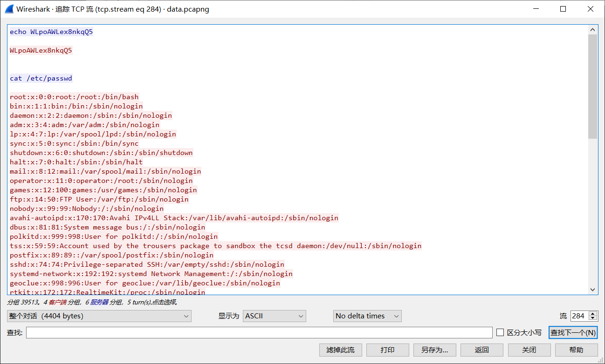Viewport: 605px width, 364px height.
Task: Click the 查找下一个(N) button
Action: [573, 332]
